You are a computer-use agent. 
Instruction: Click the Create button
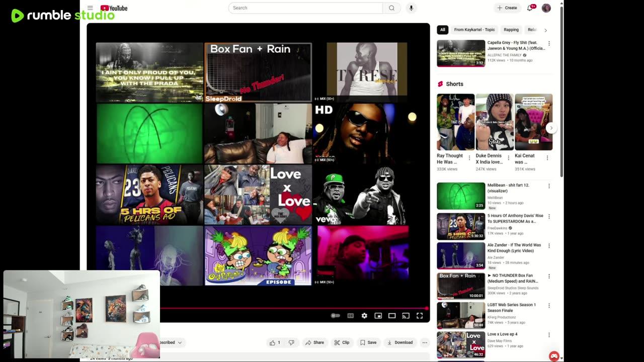(507, 8)
